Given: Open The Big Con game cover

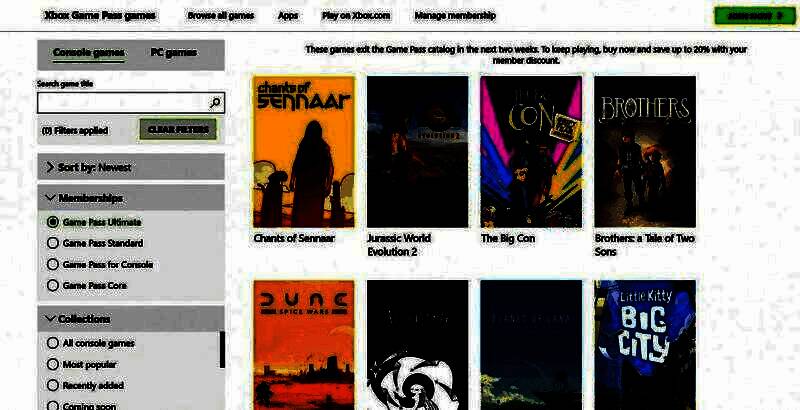Looking at the screenshot, I should (x=531, y=152).
